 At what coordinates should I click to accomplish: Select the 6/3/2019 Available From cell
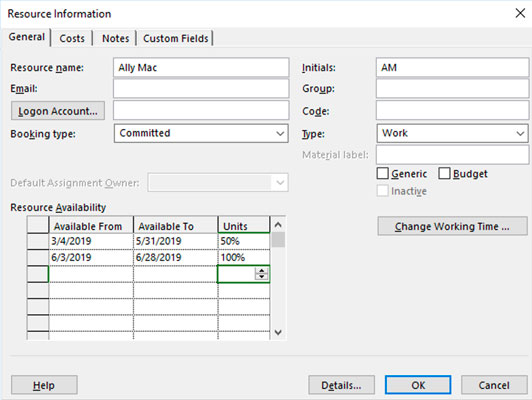[91, 258]
